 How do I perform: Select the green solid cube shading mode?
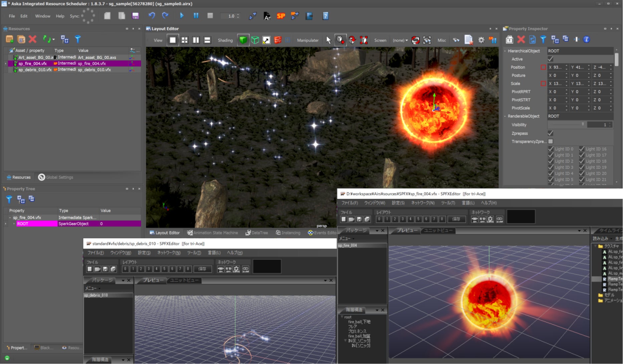[243, 40]
